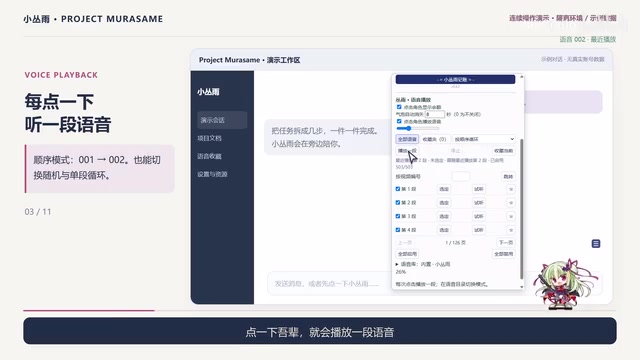Click the Project Murasame · 演示工作区 title
This screenshot has width=640, height=360.
(249, 60)
